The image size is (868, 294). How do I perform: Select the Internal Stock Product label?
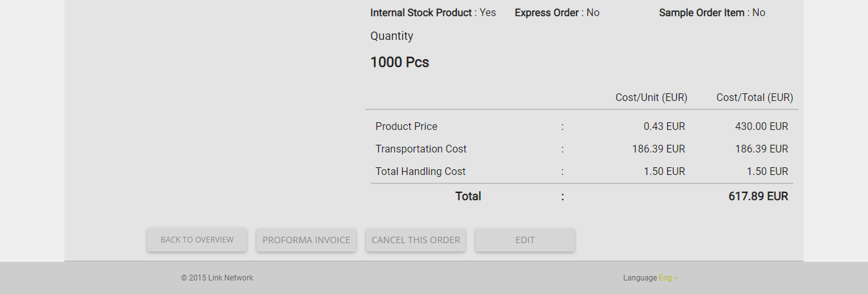coord(421,12)
